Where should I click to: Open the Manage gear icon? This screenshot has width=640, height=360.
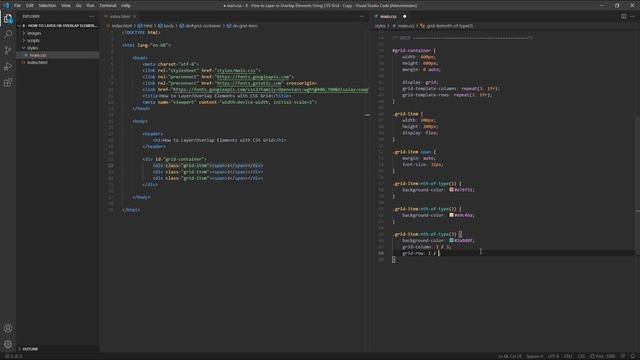tap(8, 344)
